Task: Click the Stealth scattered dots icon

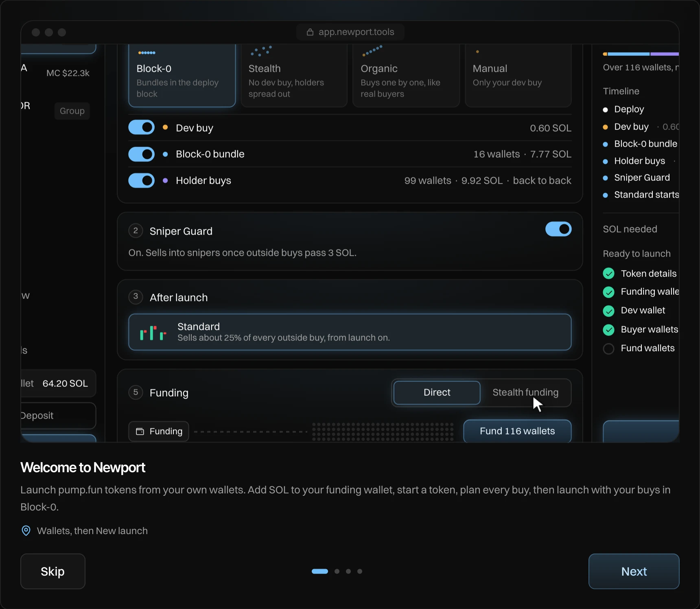Action: click(x=261, y=51)
